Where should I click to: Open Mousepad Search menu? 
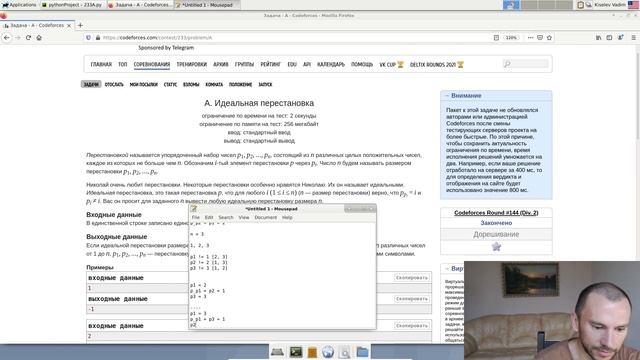(x=226, y=218)
